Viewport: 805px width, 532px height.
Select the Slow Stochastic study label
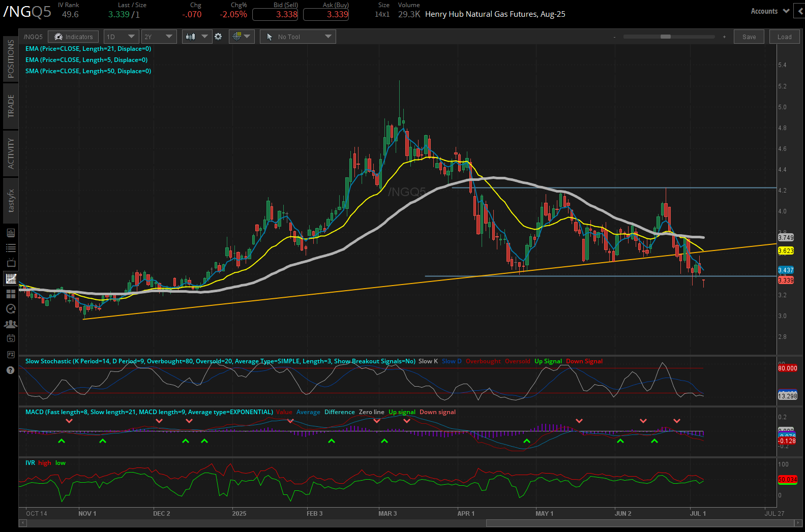(220, 361)
